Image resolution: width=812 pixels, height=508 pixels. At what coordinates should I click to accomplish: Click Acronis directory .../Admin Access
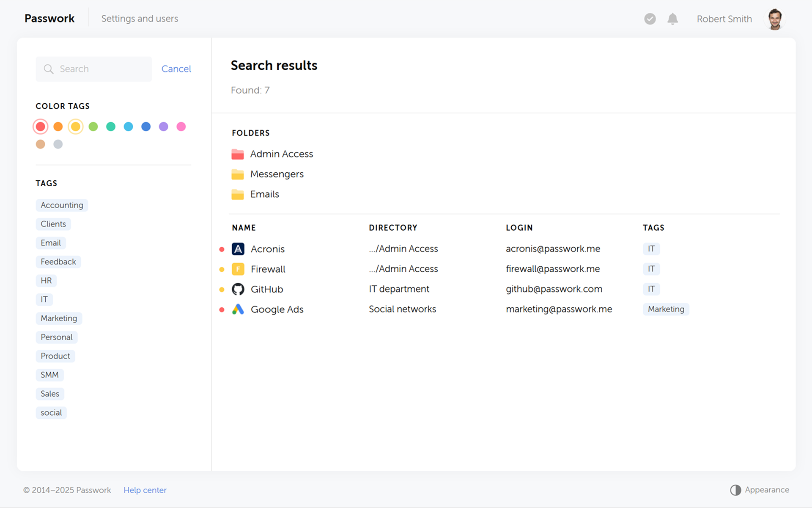[x=403, y=249]
